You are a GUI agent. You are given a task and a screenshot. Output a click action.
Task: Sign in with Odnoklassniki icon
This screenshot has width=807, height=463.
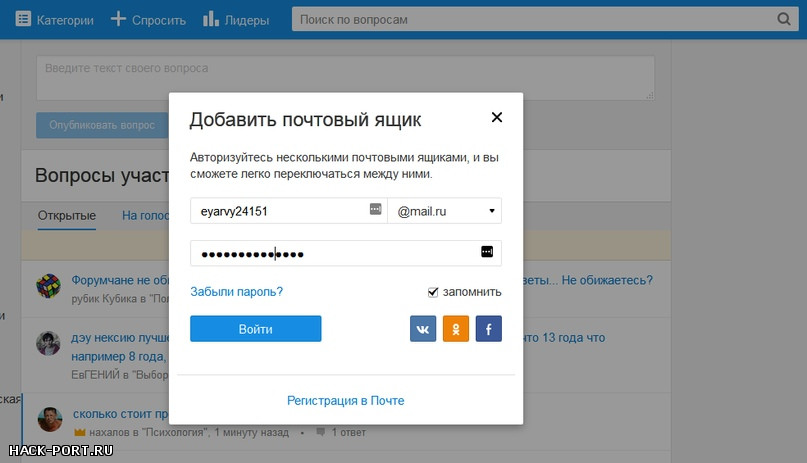[456, 329]
